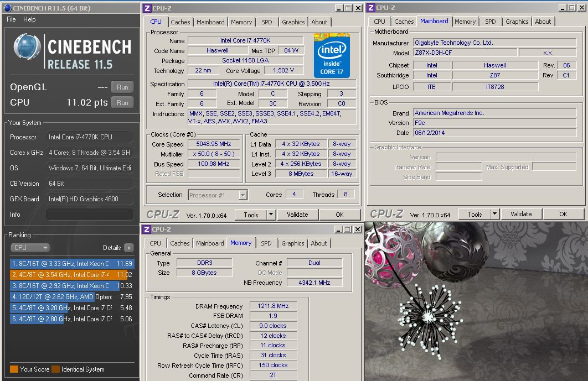Open About tab in top-middle CPU-Z window

click(x=319, y=22)
